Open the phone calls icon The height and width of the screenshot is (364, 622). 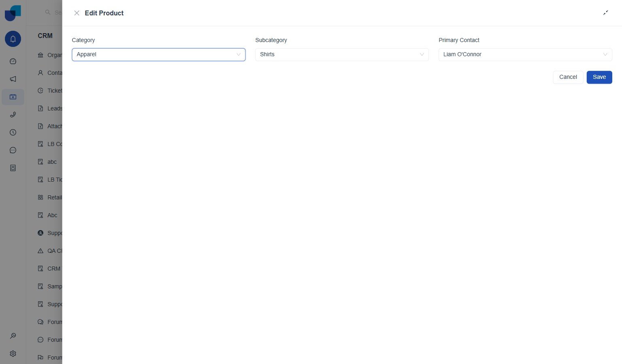13,115
